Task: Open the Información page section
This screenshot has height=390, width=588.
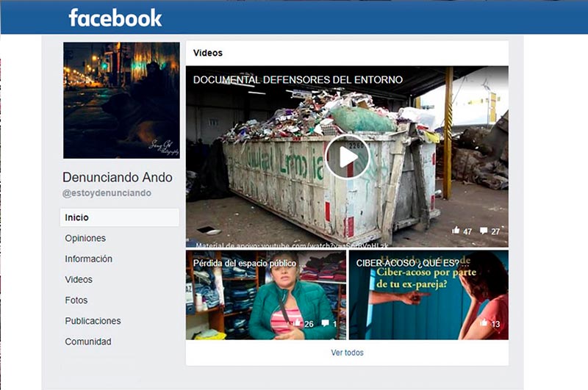Action: pos(88,259)
